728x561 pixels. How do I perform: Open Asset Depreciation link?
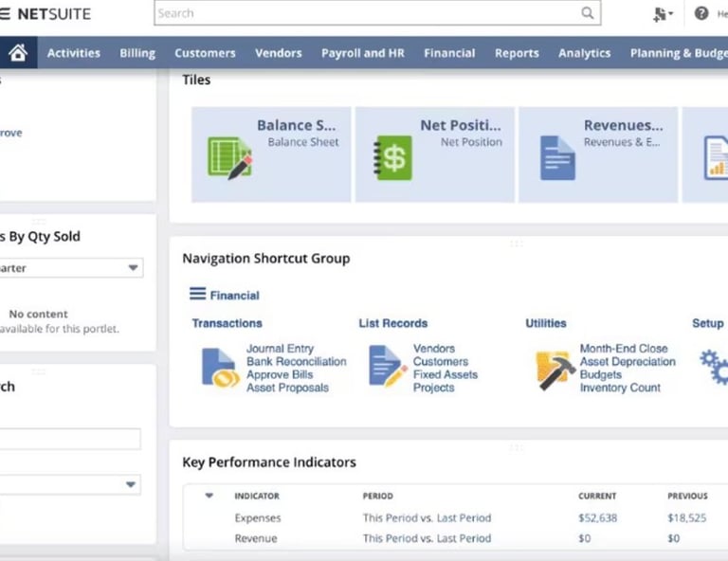coord(628,361)
